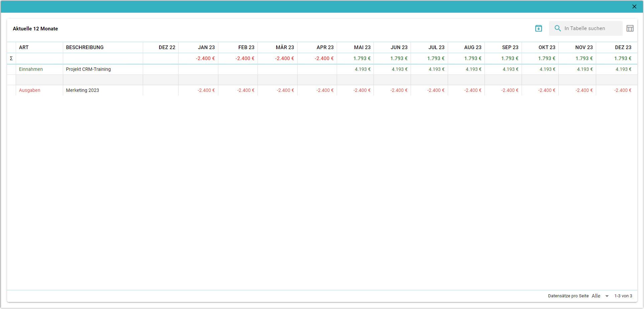This screenshot has width=644, height=309.
Task: Open the column settings table icon
Action: point(630,28)
